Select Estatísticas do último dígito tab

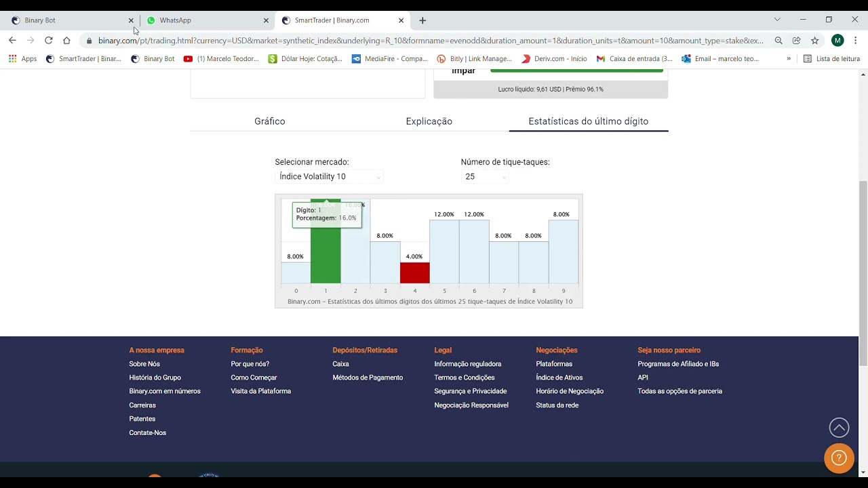click(589, 121)
